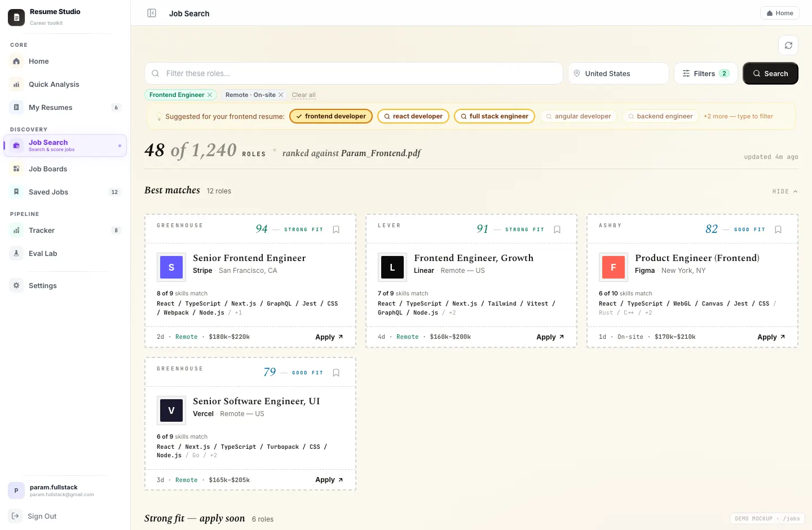Expand +2 more skills on Vercel card
812x530 pixels.
pyautogui.click(x=213, y=456)
